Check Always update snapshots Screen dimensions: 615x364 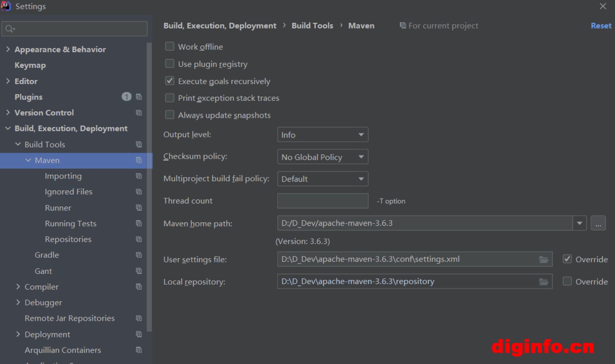click(169, 115)
